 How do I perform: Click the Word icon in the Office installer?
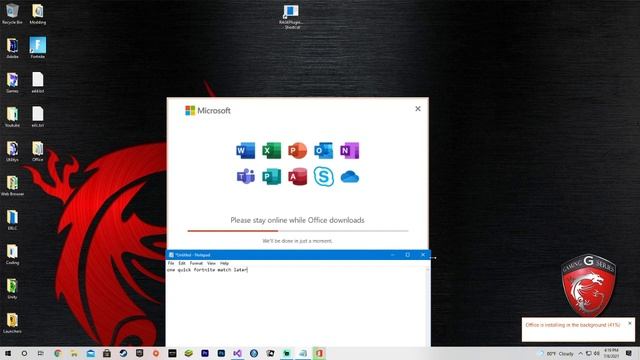coord(245,151)
